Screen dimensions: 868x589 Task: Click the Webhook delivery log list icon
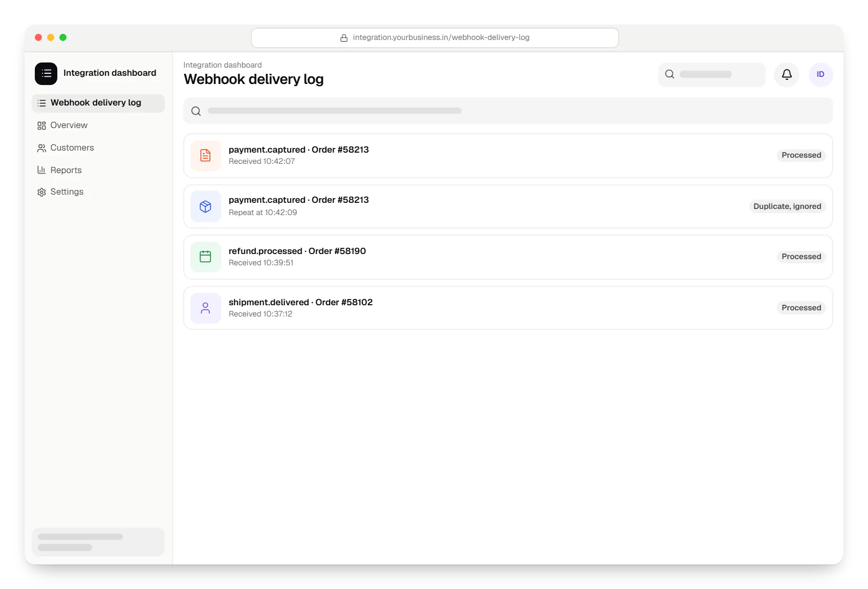click(41, 103)
